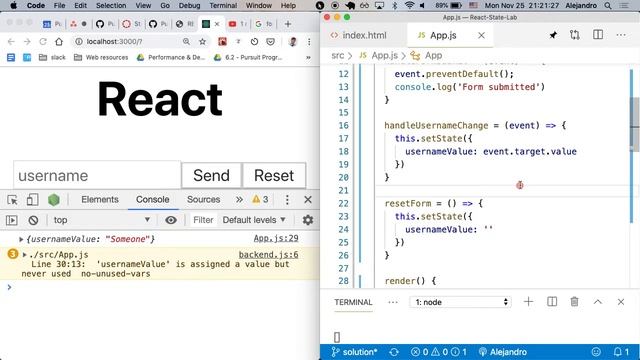Viewport: 640px width, 360px height.
Task: Open the Default levels dropdown
Action: click(254, 220)
